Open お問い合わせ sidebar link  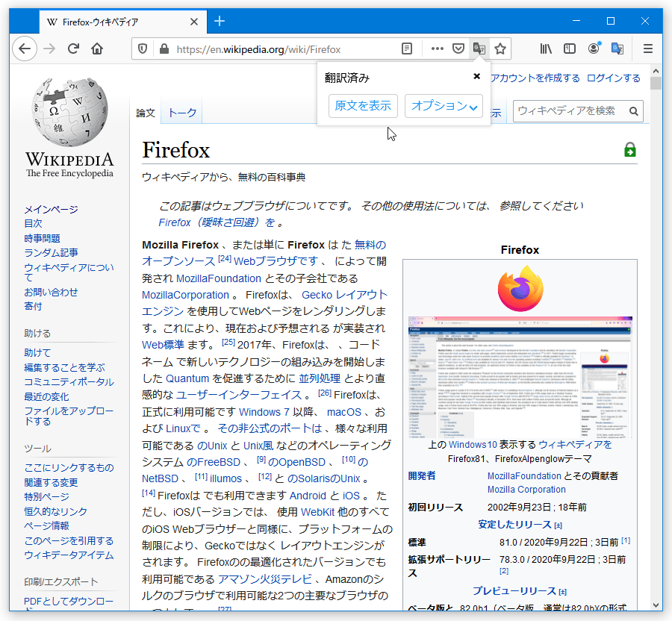51,292
